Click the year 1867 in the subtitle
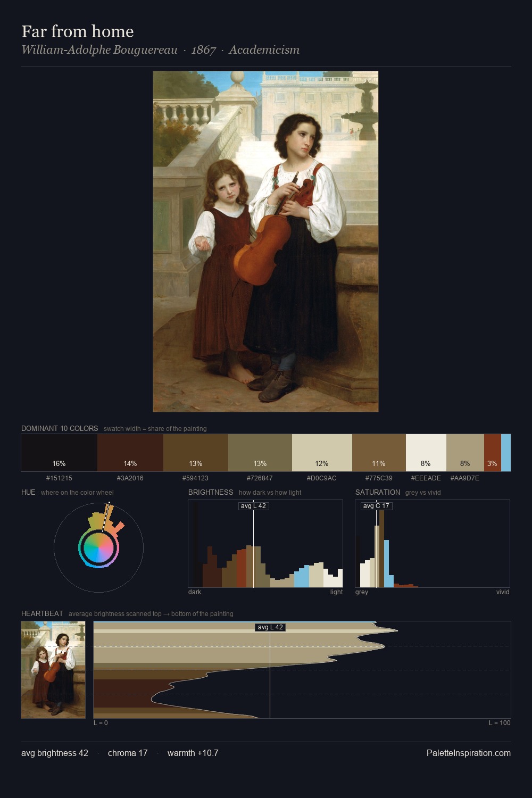532x798 pixels. (x=203, y=50)
